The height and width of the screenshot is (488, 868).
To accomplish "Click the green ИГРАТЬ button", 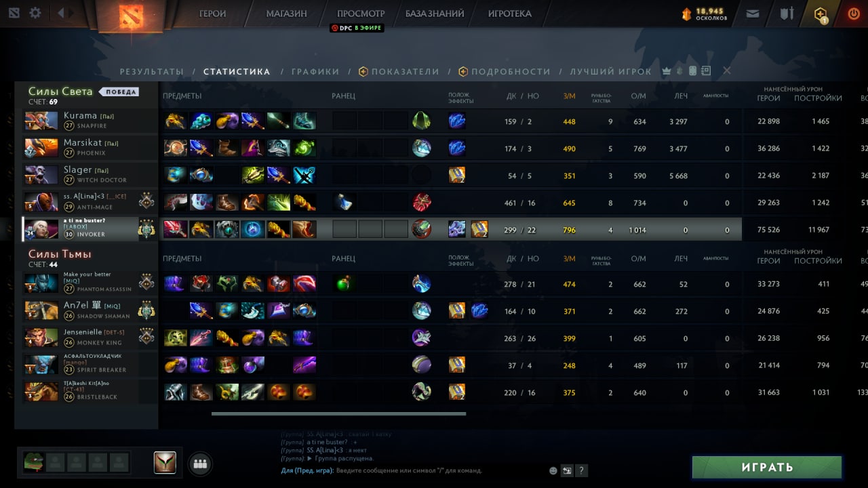I will tap(767, 467).
